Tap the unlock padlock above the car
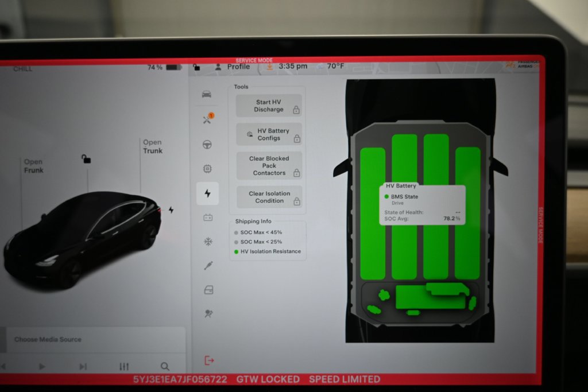588x392 pixels. pos(86,159)
